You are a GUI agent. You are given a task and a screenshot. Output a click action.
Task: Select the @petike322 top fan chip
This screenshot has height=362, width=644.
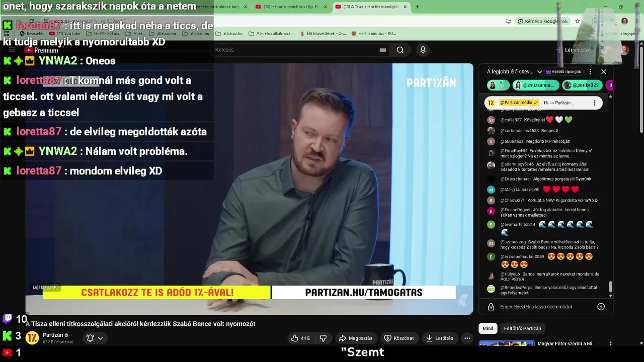[x=582, y=85]
